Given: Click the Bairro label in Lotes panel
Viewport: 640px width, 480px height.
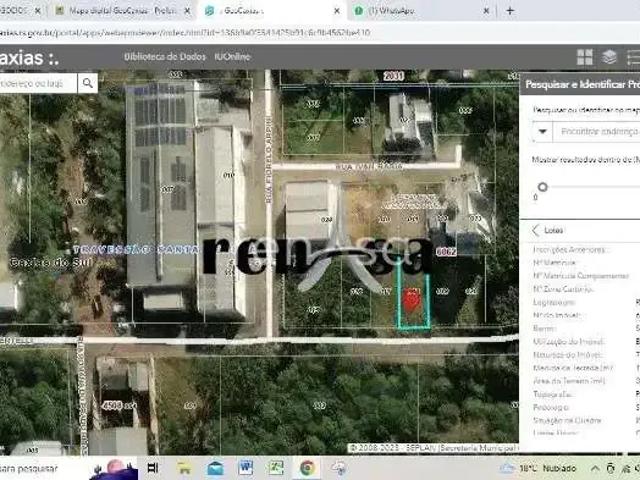Looking at the screenshot, I should [544, 328].
